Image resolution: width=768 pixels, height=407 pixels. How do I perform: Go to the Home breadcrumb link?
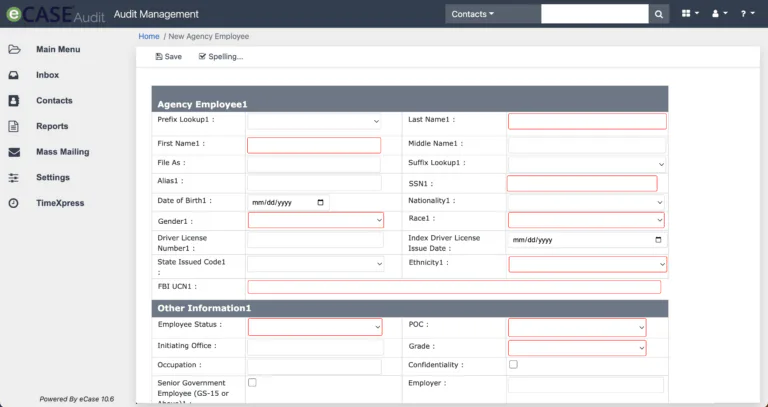[x=149, y=36]
